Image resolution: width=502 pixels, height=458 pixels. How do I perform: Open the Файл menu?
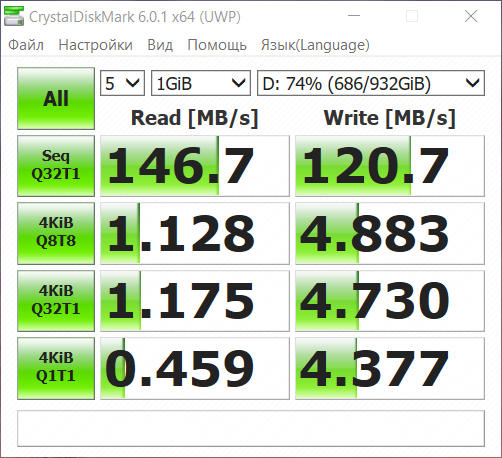tap(26, 45)
